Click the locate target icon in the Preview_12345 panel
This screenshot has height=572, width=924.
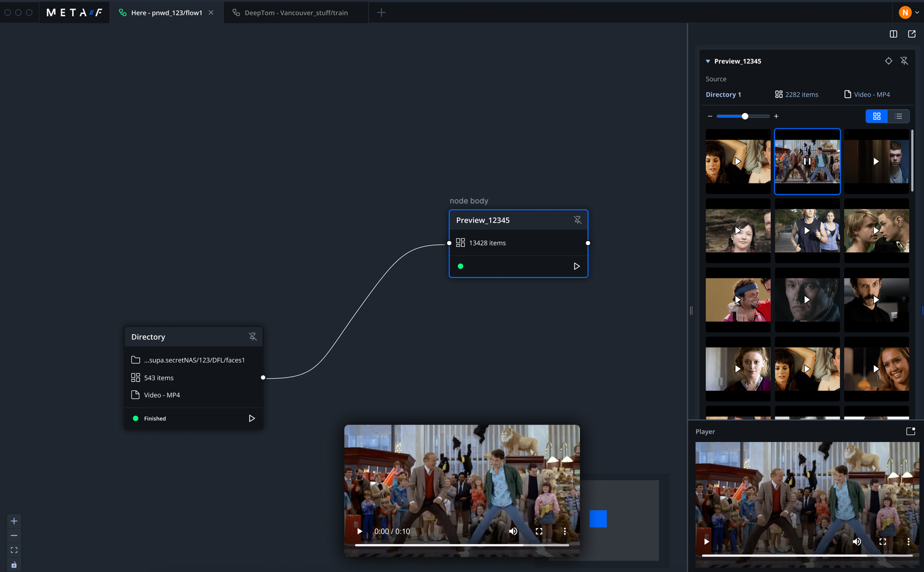(889, 61)
